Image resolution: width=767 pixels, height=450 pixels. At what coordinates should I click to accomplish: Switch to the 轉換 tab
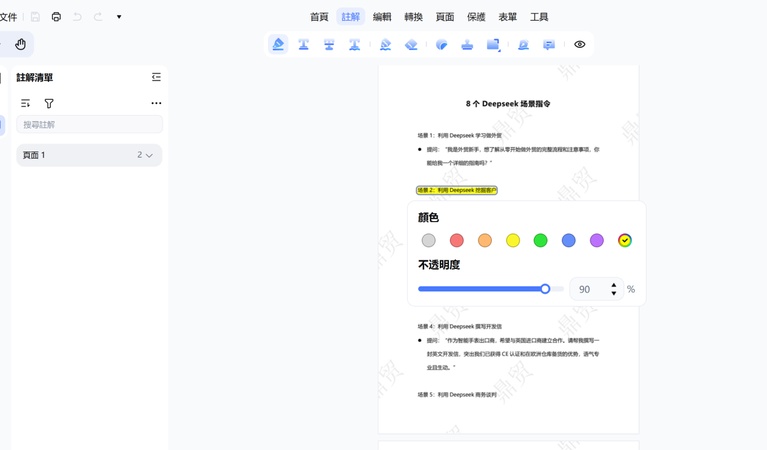click(413, 17)
